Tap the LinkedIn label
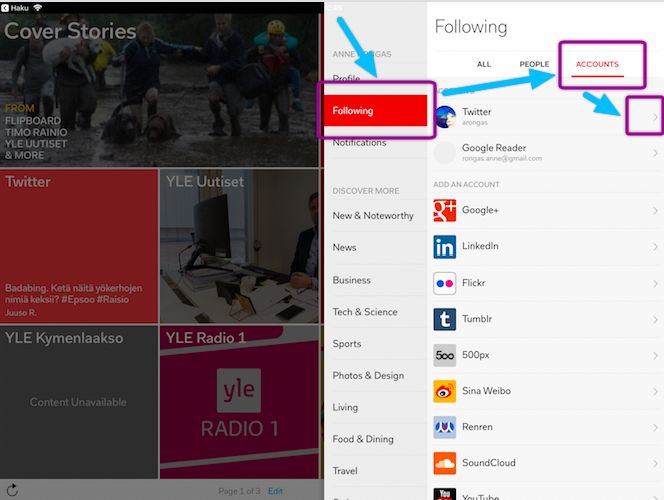The image size is (664, 500). 480,246
